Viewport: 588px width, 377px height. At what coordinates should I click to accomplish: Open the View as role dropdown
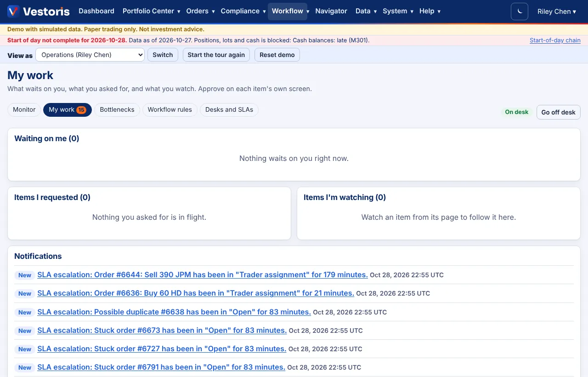[90, 55]
